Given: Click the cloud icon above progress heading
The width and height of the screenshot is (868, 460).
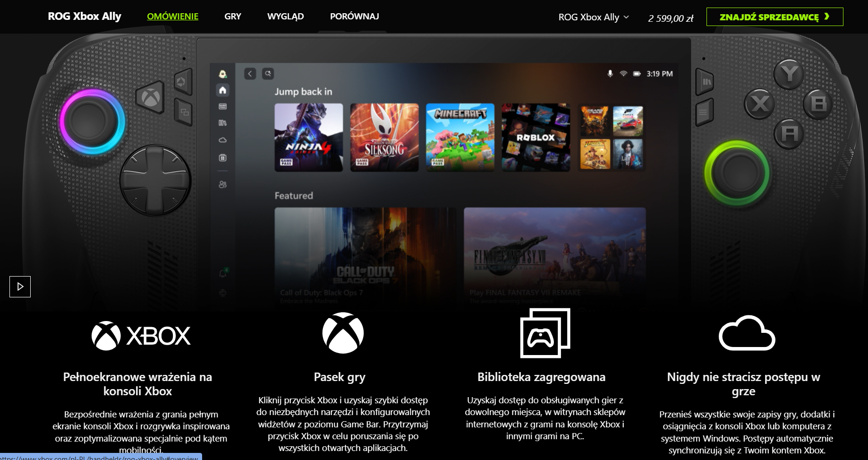Looking at the screenshot, I should (747, 333).
